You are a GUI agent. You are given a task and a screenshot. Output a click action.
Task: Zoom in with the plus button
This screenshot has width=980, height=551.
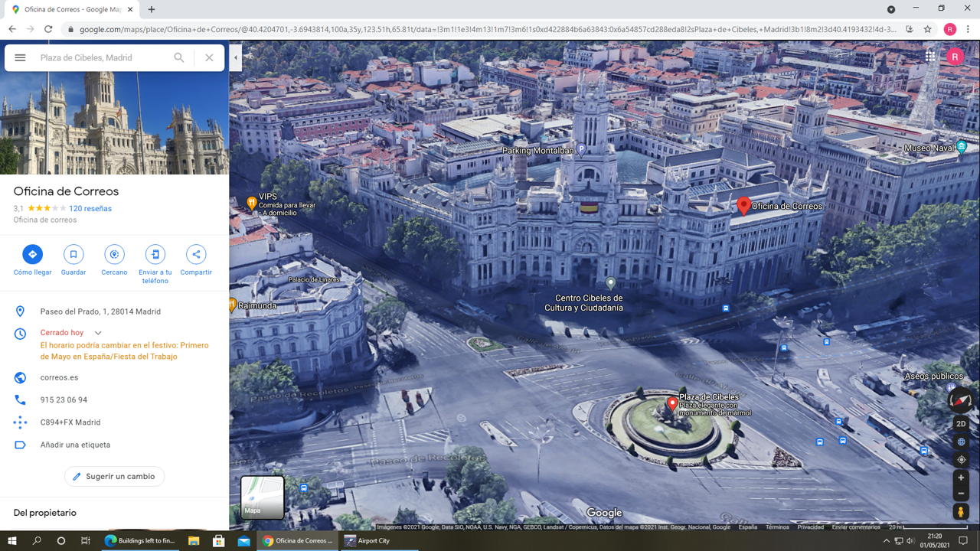pyautogui.click(x=961, y=478)
